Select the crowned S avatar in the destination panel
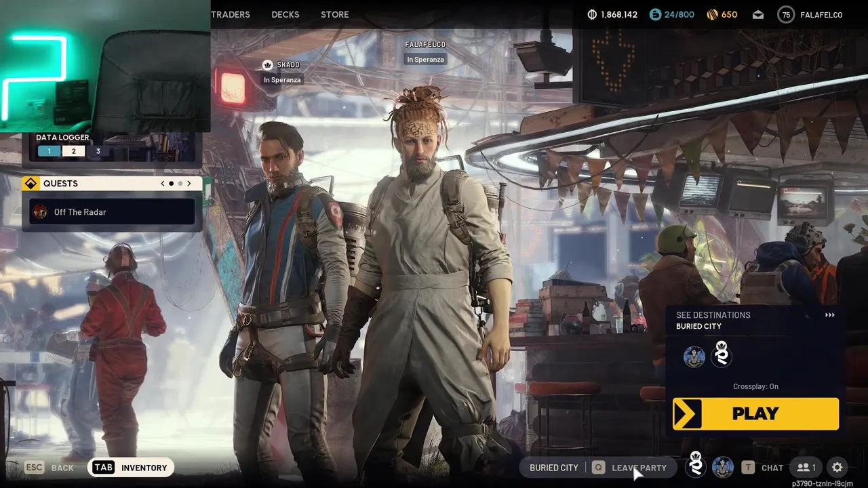The height and width of the screenshot is (488, 868). click(722, 355)
